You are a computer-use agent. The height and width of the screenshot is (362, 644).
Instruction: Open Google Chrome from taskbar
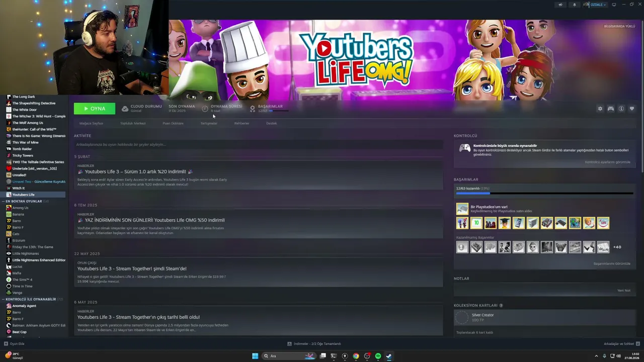pyautogui.click(x=356, y=356)
